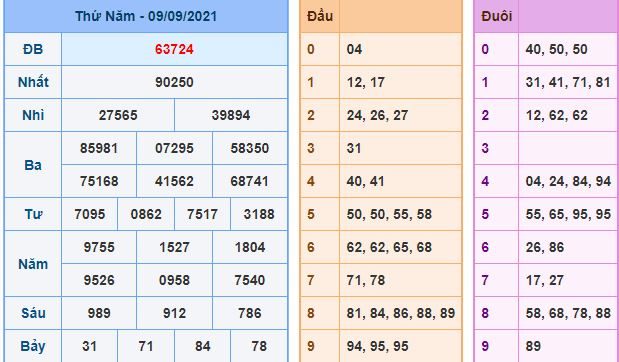Click fourth prize number 7517
The width and height of the screenshot is (619, 362).
tap(203, 214)
